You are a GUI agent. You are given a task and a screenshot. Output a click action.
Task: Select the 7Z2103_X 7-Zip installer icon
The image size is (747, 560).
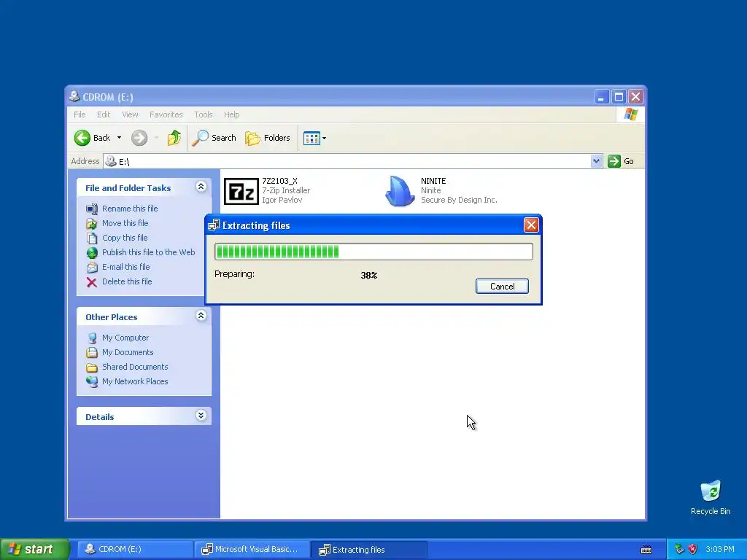coord(241,191)
